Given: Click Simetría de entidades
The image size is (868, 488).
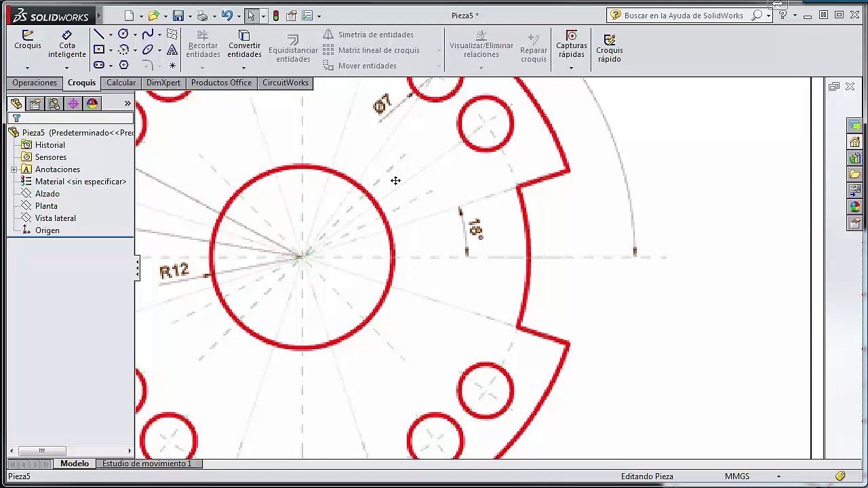Looking at the screenshot, I should 368,35.
